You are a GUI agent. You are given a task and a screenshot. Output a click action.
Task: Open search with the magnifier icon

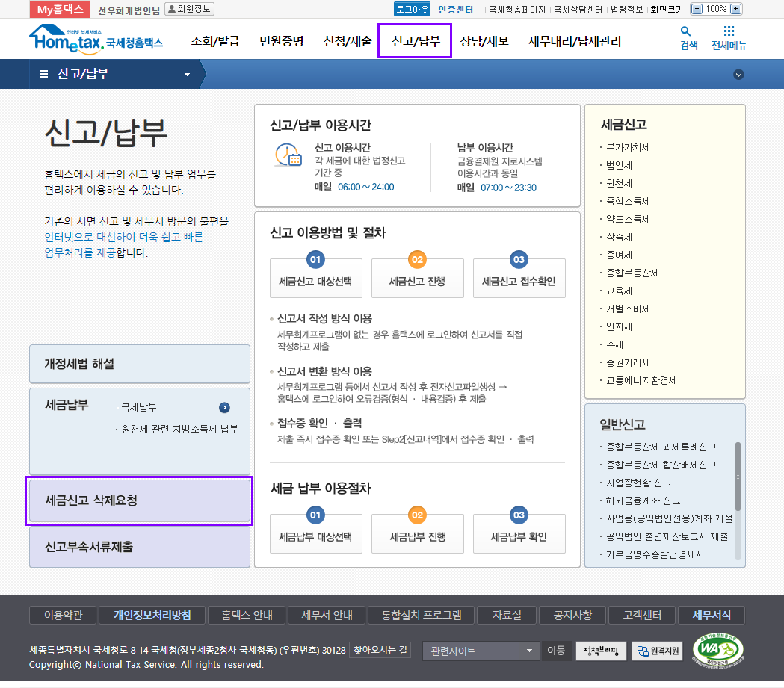(x=686, y=32)
